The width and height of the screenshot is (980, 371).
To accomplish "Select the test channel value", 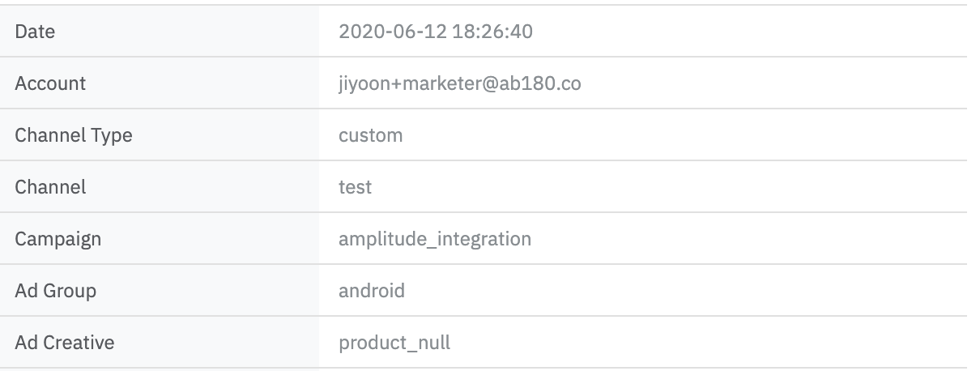I will pyautogui.click(x=355, y=187).
